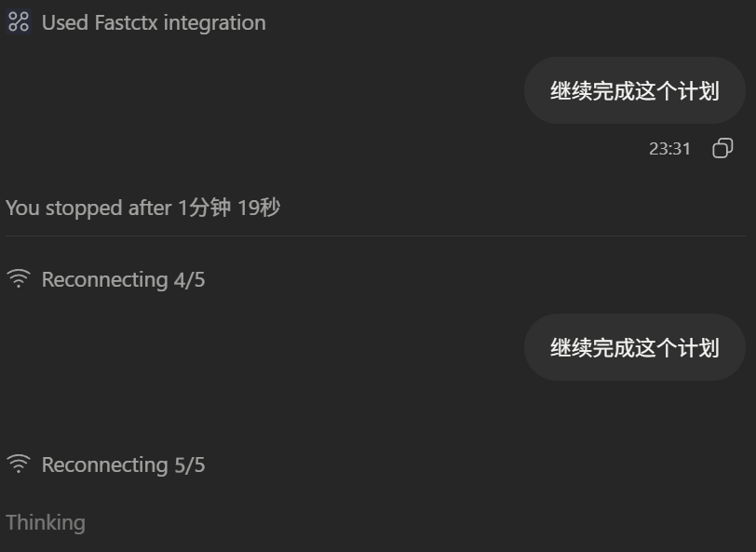Click the divider line below the stopped notice
756x552 pixels.
[375, 236]
